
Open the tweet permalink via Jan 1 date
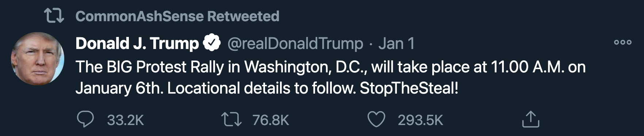pyautogui.click(x=396, y=44)
